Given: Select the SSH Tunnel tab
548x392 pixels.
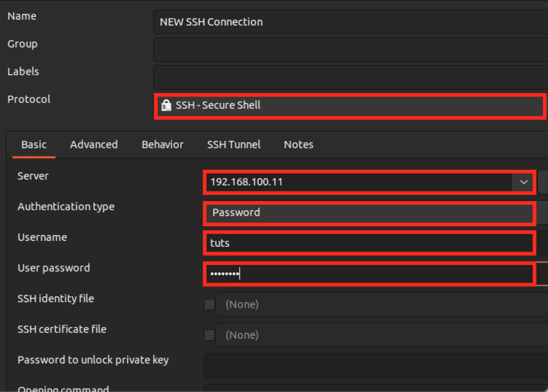Looking at the screenshot, I should click(234, 145).
